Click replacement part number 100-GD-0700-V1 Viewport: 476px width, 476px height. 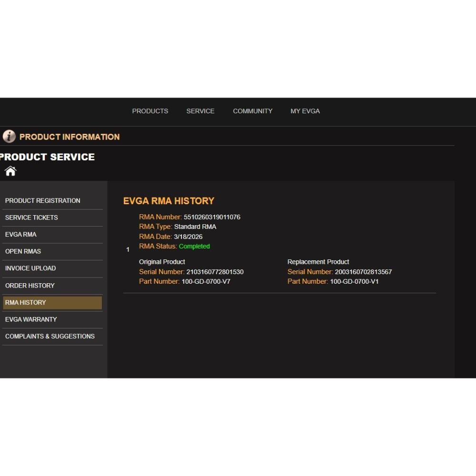pos(354,281)
